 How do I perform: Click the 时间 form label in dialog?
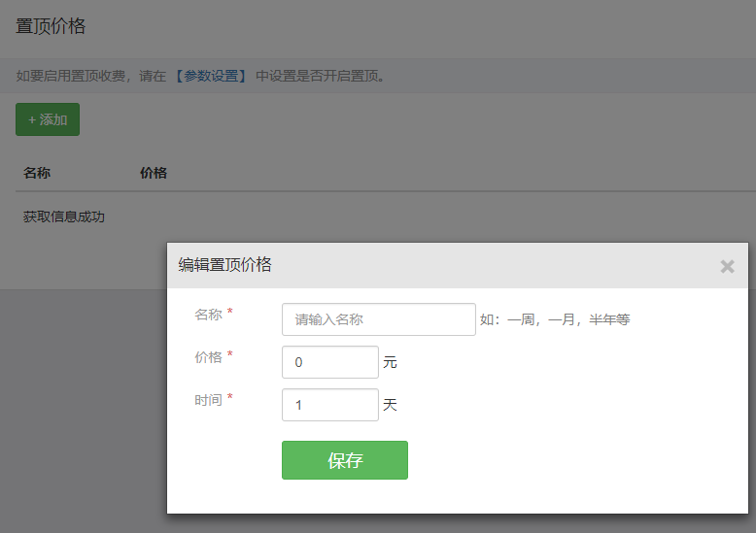point(208,400)
